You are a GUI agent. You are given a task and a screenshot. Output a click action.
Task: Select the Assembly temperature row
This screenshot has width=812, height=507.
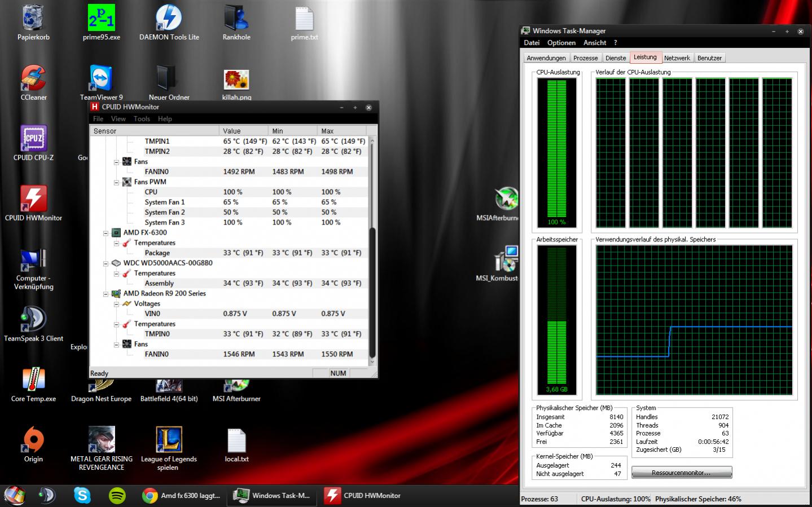pyautogui.click(x=230, y=284)
